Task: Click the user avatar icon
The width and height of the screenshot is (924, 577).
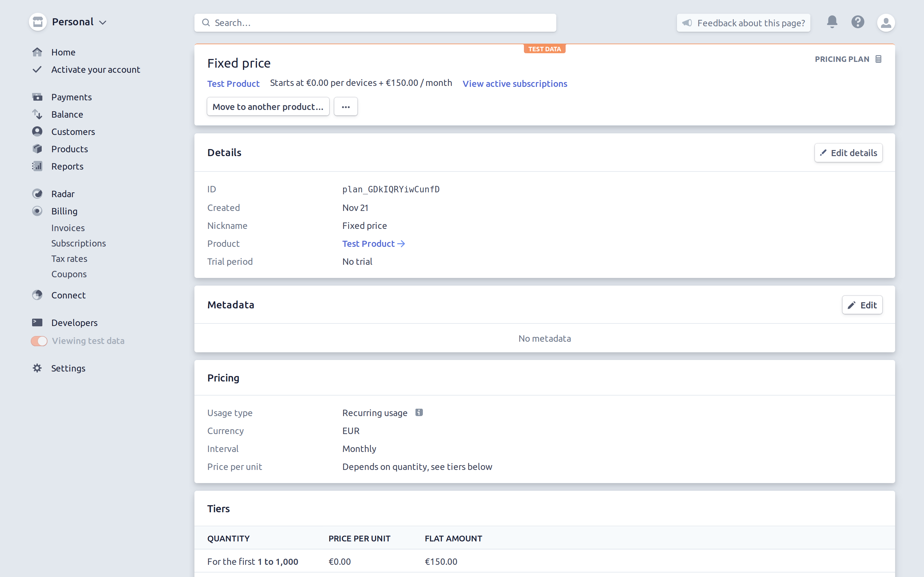Action: [x=886, y=22]
